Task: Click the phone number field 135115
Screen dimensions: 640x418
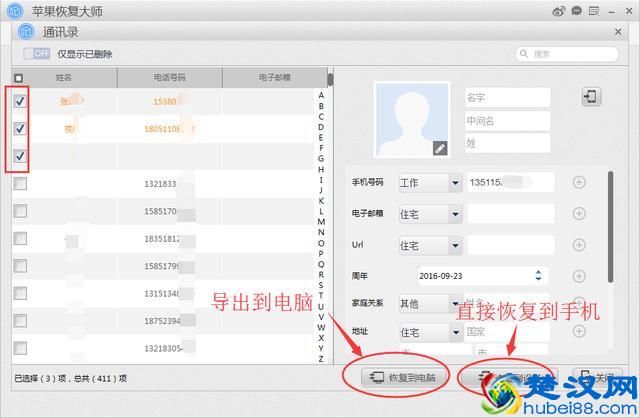Action: point(511,182)
